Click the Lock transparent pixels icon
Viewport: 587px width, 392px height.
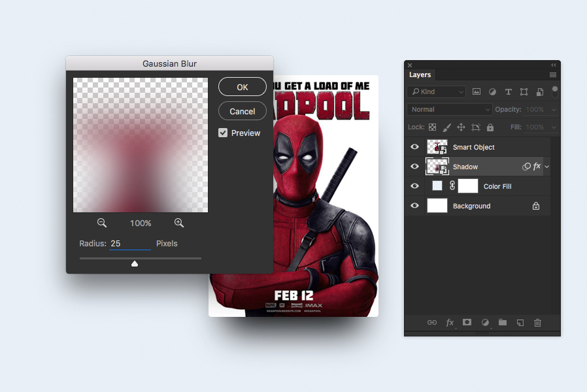(x=432, y=127)
